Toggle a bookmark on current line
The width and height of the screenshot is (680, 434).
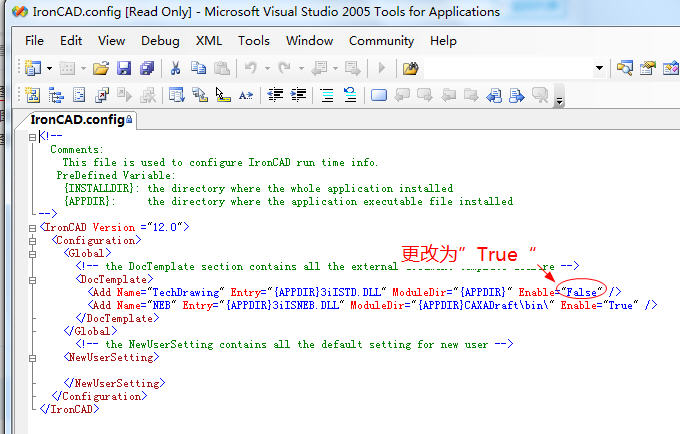click(379, 95)
